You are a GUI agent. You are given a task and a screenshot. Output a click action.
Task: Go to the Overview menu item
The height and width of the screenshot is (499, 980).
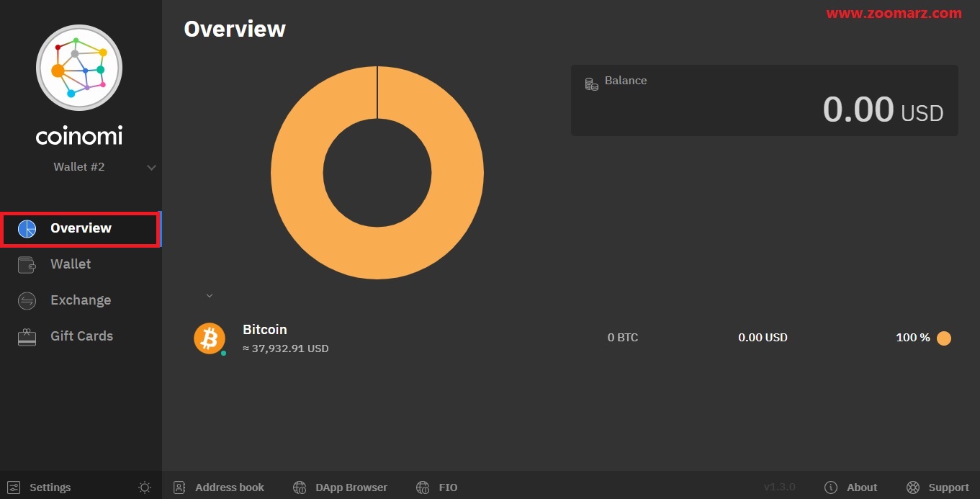pyautogui.click(x=81, y=229)
